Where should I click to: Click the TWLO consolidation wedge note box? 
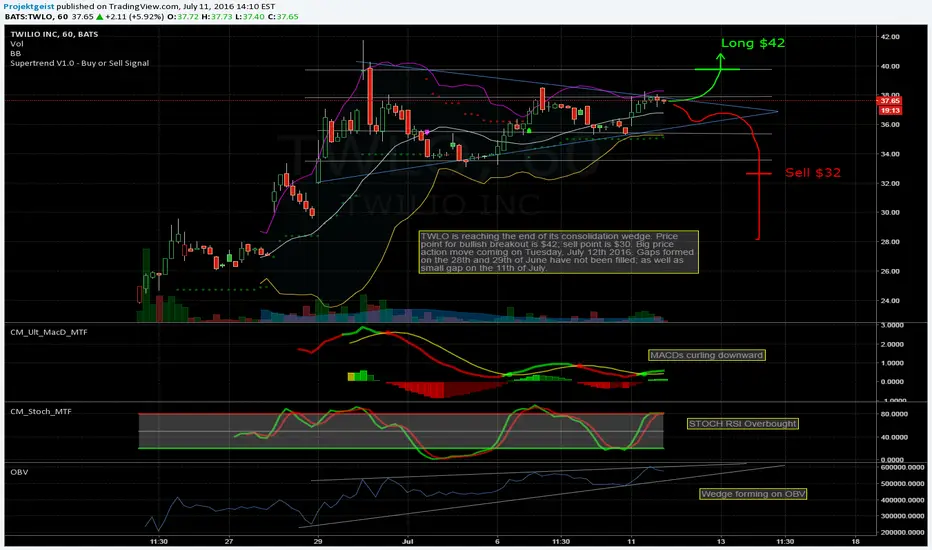[x=559, y=252]
